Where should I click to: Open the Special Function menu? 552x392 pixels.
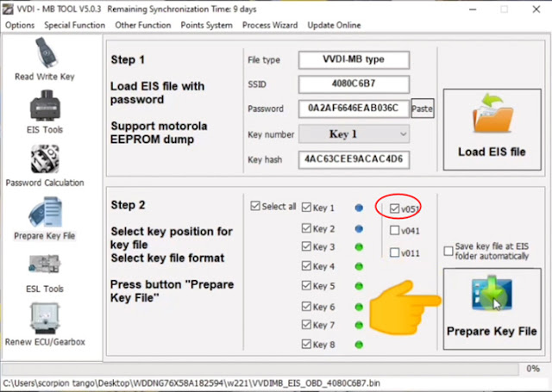point(75,25)
